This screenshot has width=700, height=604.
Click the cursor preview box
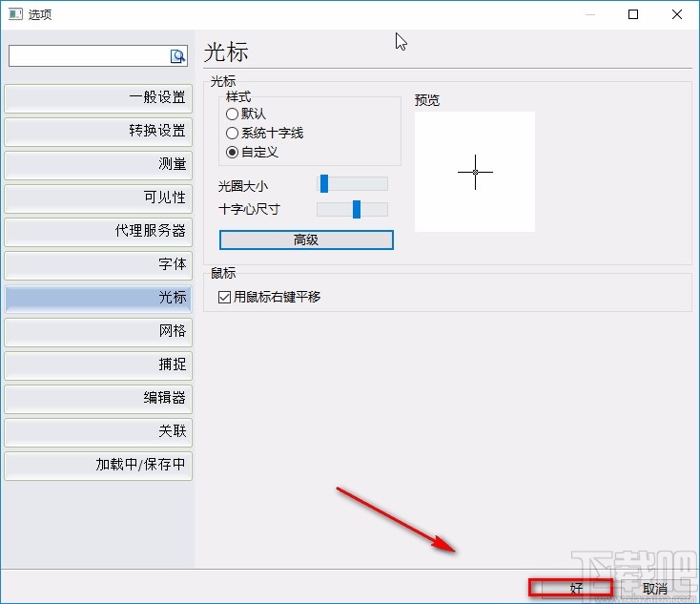(475, 172)
